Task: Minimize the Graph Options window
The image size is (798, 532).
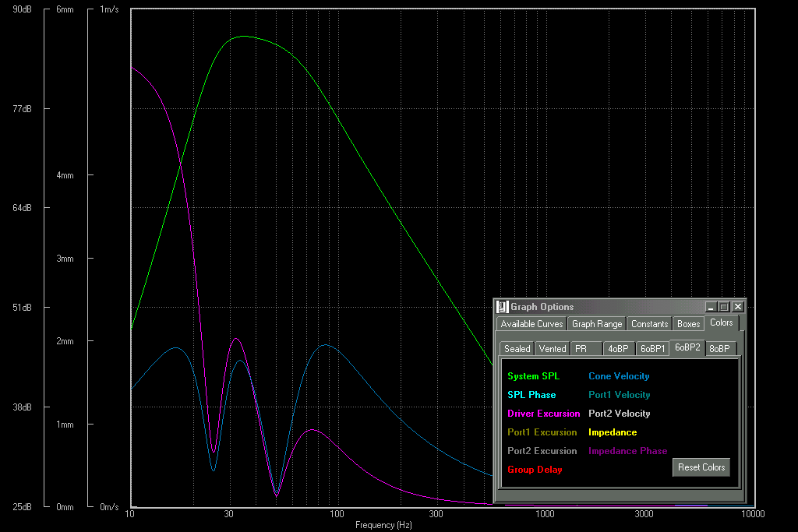Action: (x=711, y=307)
